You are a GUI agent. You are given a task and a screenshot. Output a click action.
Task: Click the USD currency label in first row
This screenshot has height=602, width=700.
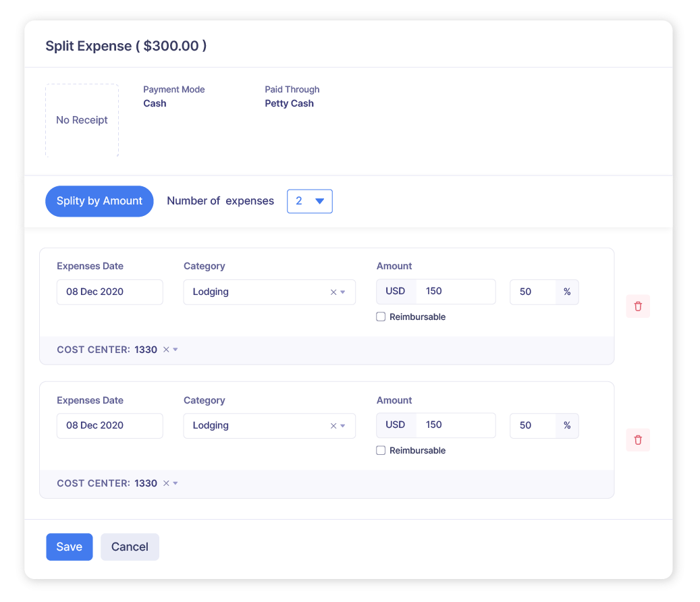tap(396, 291)
